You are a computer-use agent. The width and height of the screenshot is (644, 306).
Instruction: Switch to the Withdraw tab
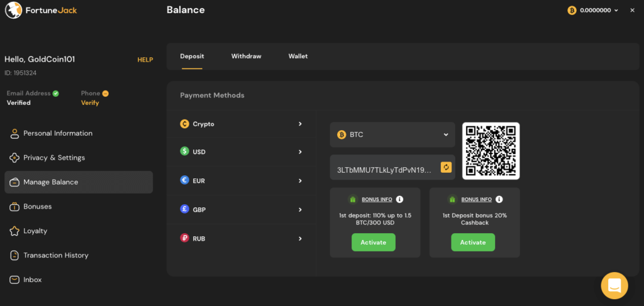[246, 56]
